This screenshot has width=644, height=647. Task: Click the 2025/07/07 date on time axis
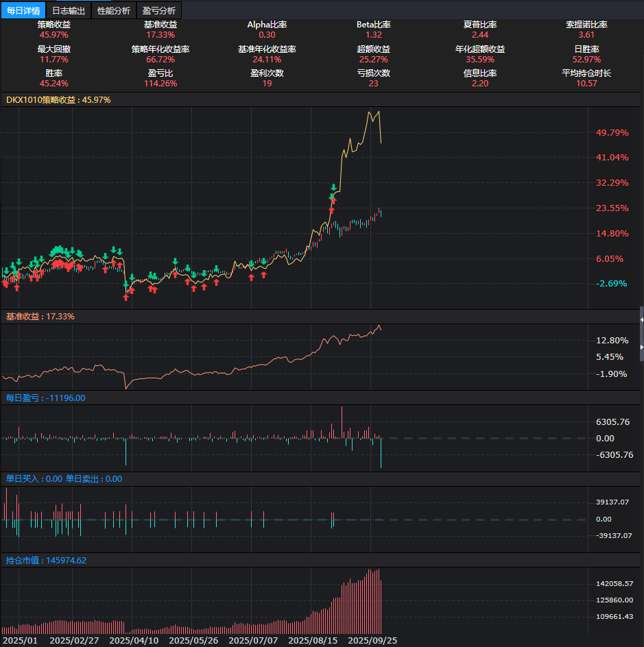[x=254, y=640]
